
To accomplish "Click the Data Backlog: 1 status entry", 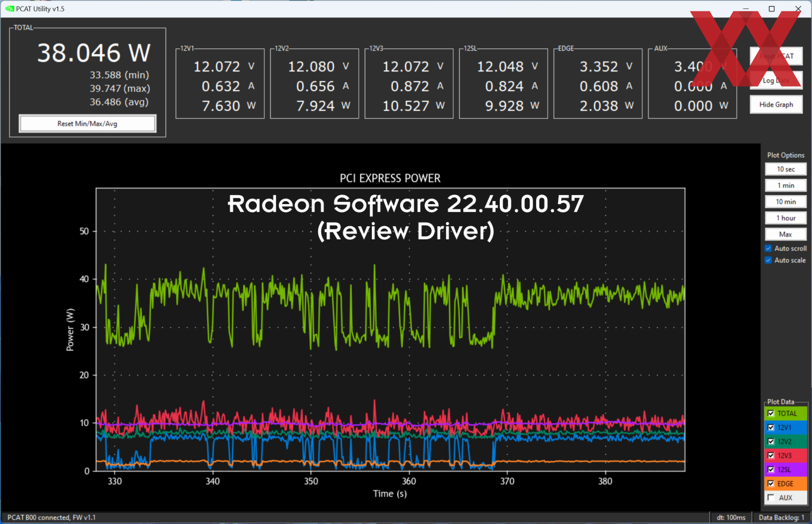I will (781, 517).
